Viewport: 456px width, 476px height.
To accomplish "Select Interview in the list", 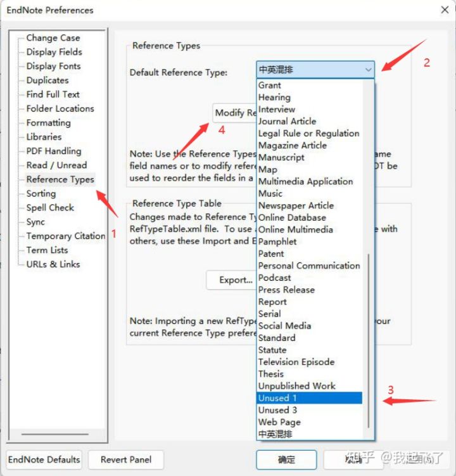I will [x=310, y=109].
